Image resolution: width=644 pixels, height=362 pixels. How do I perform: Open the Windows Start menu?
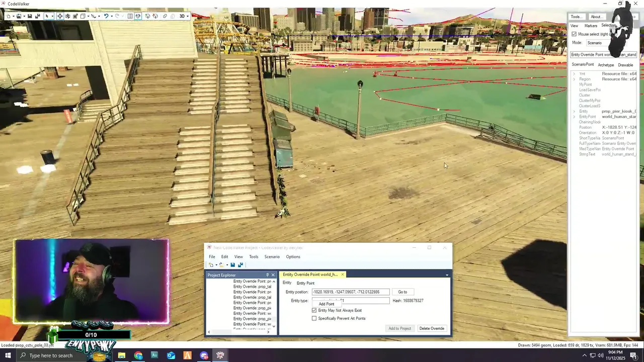tap(8, 355)
